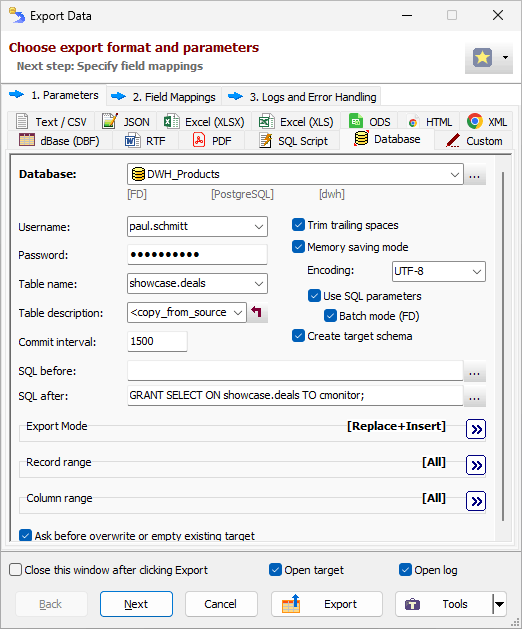Image resolution: width=522 pixels, height=629 pixels.
Task: Click the Next button
Action: (136, 604)
